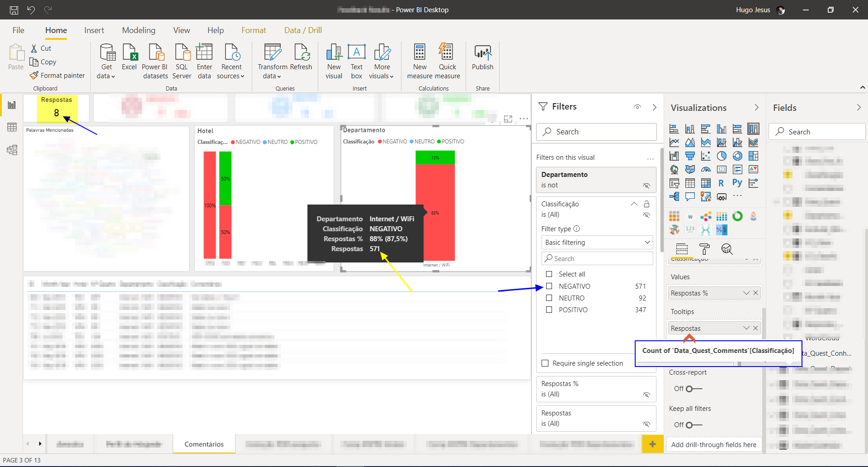Click the Refresh button
The width and height of the screenshot is (868, 467).
301,57
